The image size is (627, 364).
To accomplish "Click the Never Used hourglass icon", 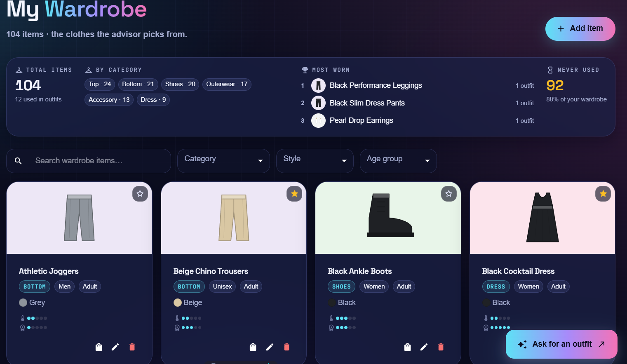I will tap(550, 70).
